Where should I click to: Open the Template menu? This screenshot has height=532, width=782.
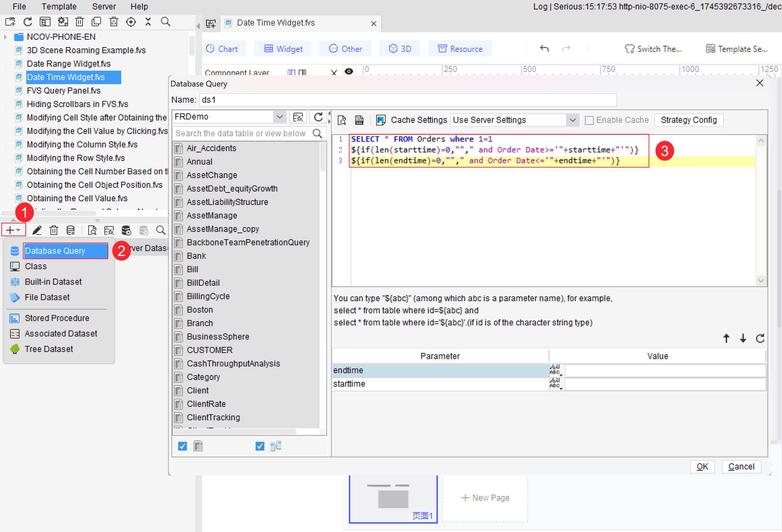[59, 6]
